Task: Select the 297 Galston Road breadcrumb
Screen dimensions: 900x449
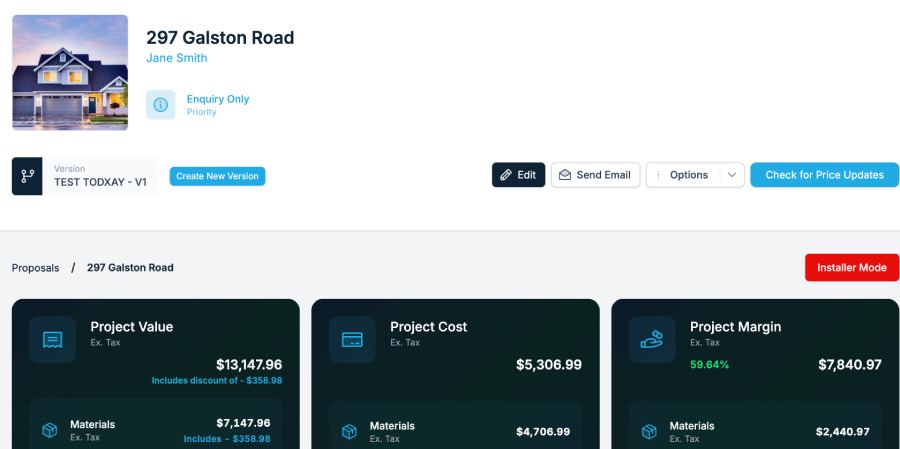Action: [x=130, y=268]
